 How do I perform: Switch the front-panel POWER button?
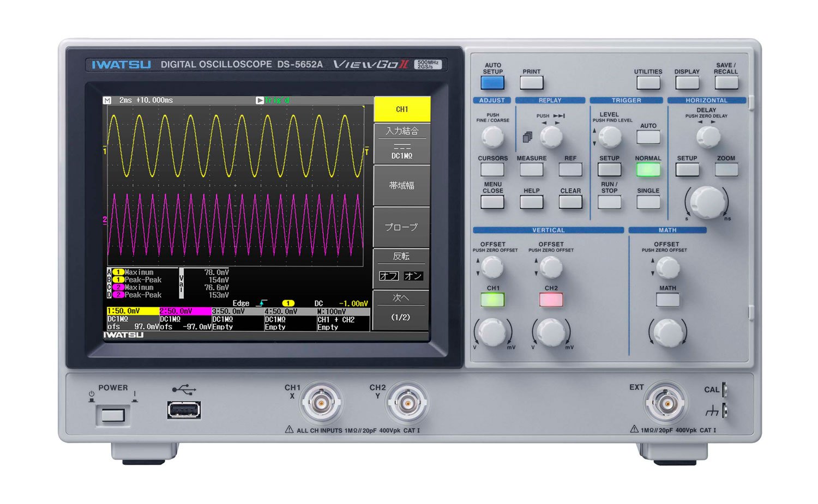click(113, 416)
